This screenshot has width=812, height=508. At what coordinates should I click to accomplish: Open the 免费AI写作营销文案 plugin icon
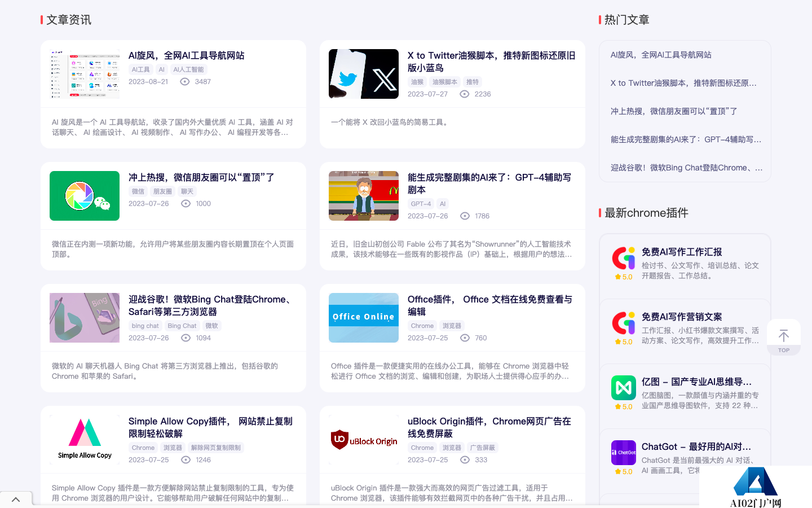(624, 323)
